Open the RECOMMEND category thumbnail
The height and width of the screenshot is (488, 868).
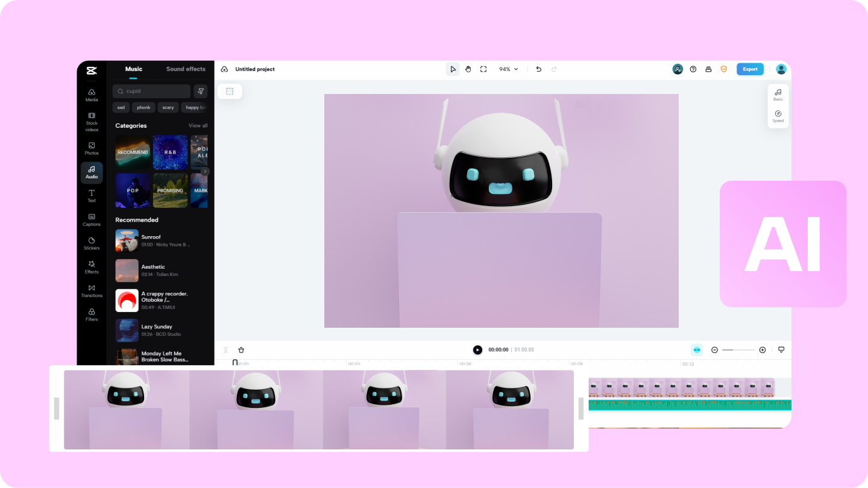133,152
